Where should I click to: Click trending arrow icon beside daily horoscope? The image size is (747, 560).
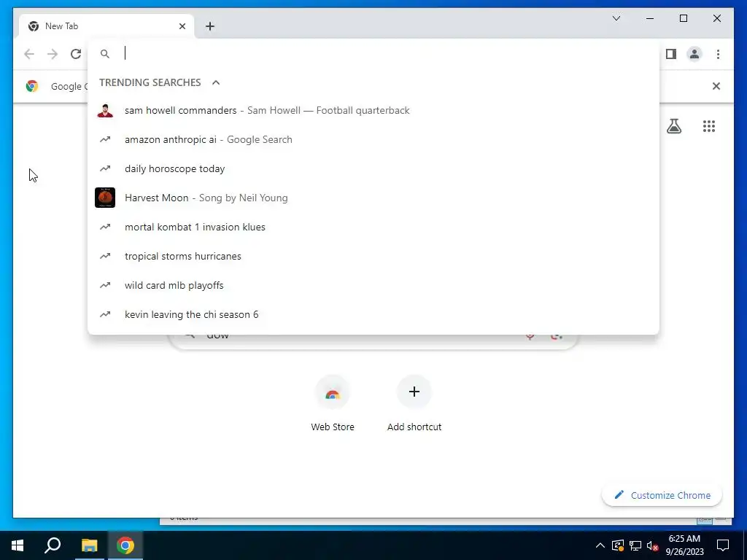tap(105, 168)
